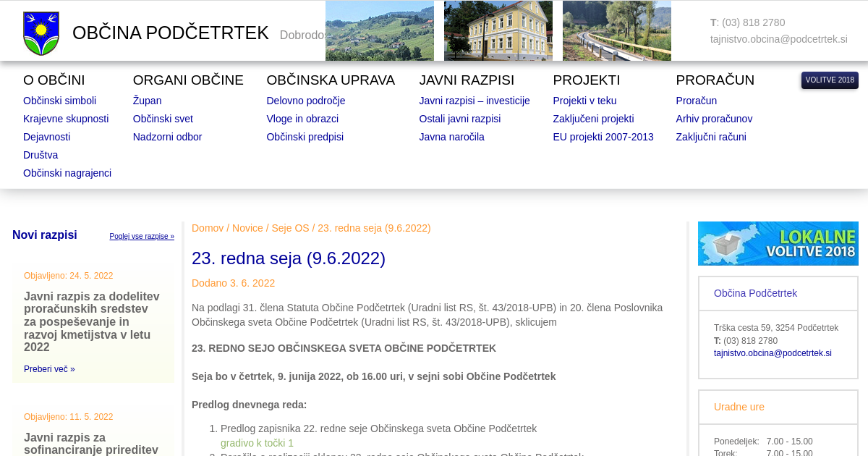
Task: Click Poglej vse razpise link
Action: (142, 237)
